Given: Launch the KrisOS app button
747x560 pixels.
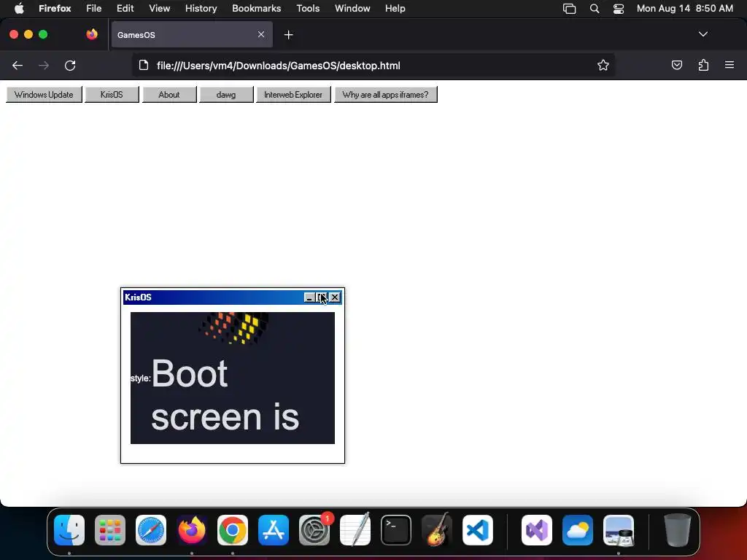Looking at the screenshot, I should (x=112, y=94).
